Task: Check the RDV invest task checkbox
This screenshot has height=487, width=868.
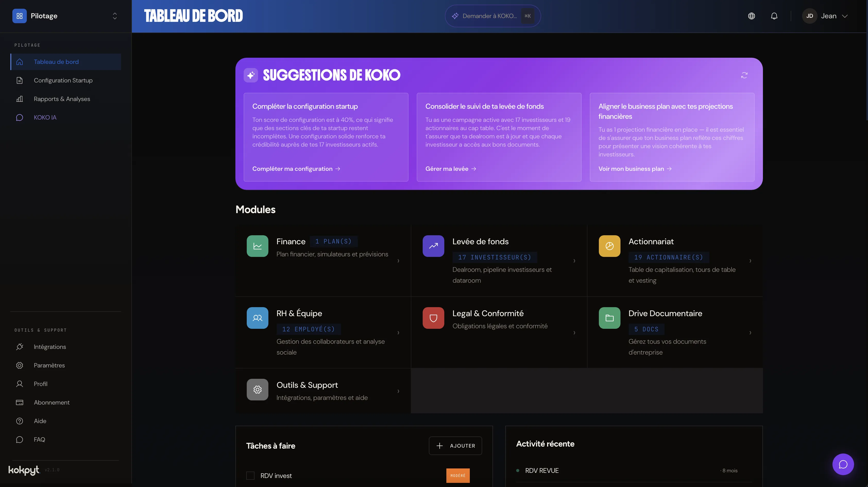Action: pyautogui.click(x=250, y=476)
